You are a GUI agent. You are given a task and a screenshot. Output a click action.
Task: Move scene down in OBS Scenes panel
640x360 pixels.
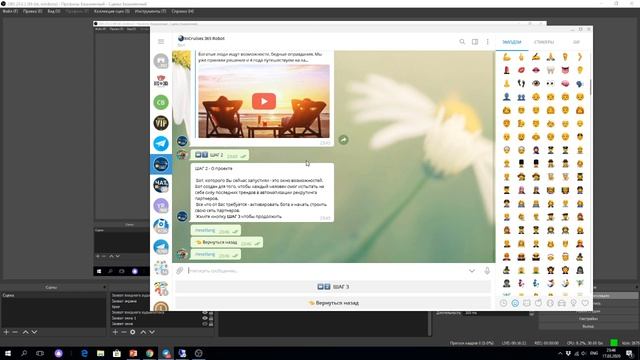click(34, 332)
